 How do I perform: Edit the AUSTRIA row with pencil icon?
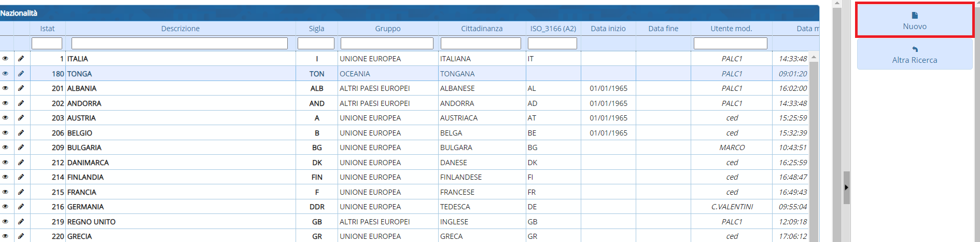(x=21, y=118)
